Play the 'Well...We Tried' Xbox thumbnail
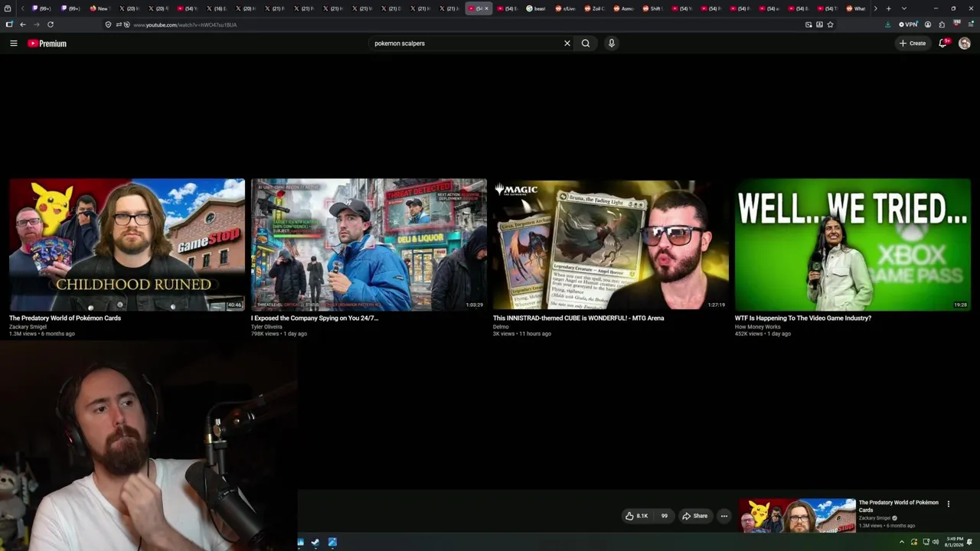Image resolution: width=980 pixels, height=551 pixels. (853, 245)
